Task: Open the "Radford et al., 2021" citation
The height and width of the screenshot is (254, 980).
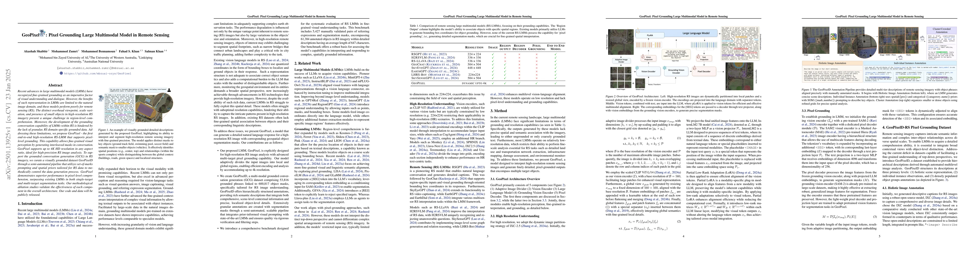Action: pos(441,108)
